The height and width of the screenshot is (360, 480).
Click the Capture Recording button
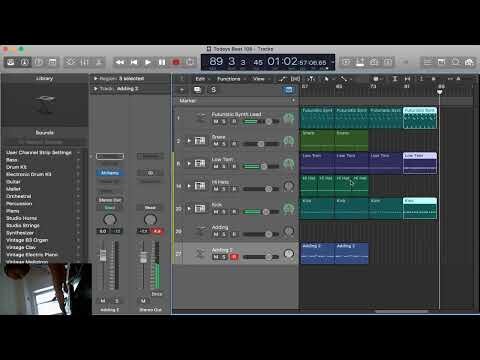coord(190,62)
